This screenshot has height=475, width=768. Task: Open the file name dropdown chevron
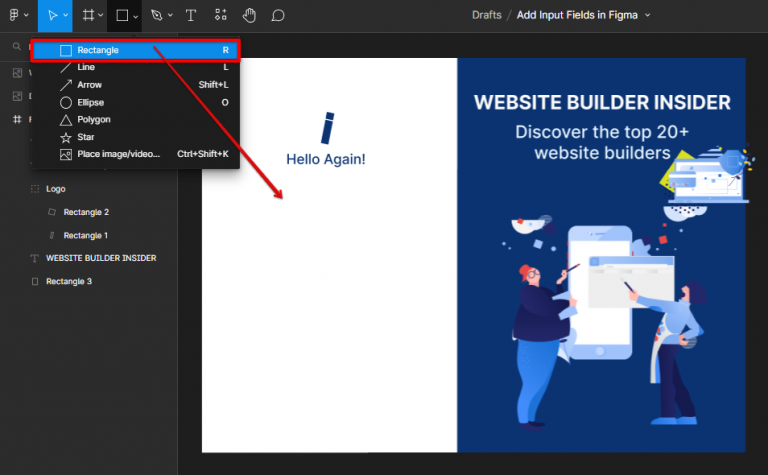click(648, 16)
